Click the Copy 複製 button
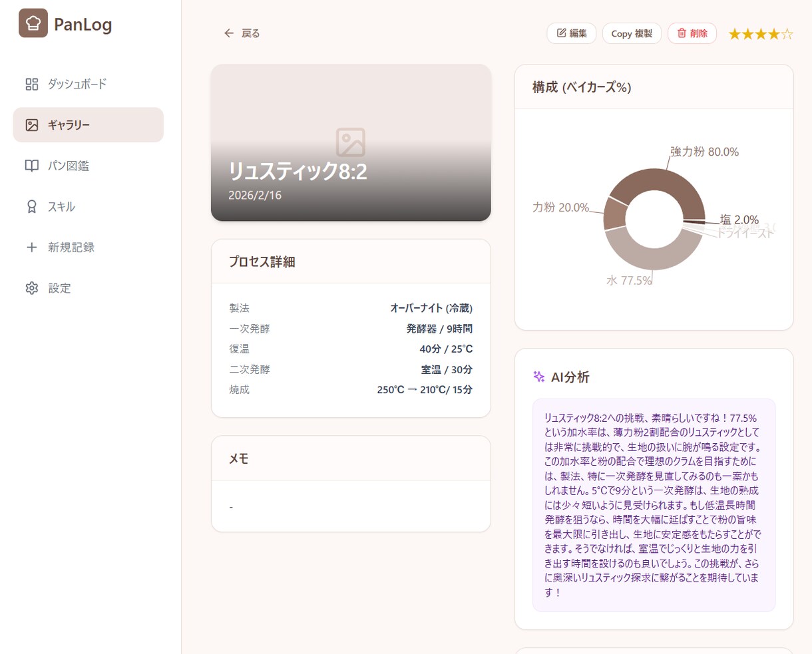This screenshot has width=812, height=654. click(x=632, y=33)
